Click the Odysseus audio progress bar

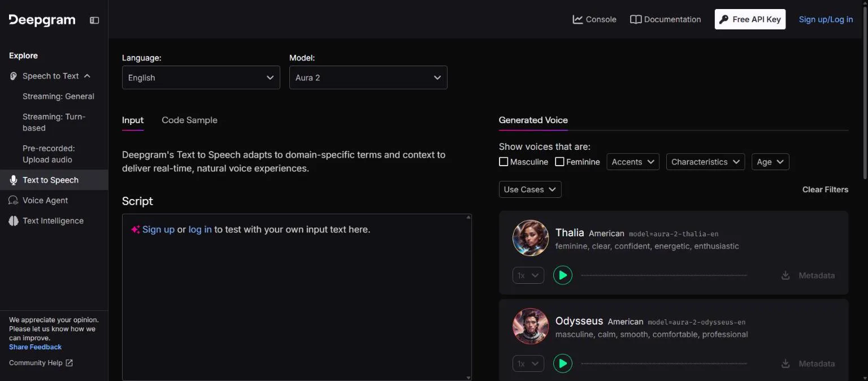(664, 363)
